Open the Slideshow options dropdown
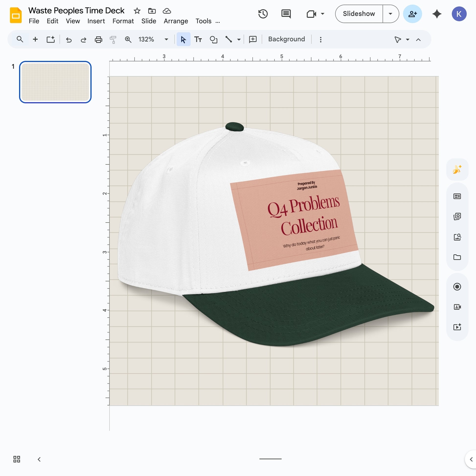 point(390,14)
